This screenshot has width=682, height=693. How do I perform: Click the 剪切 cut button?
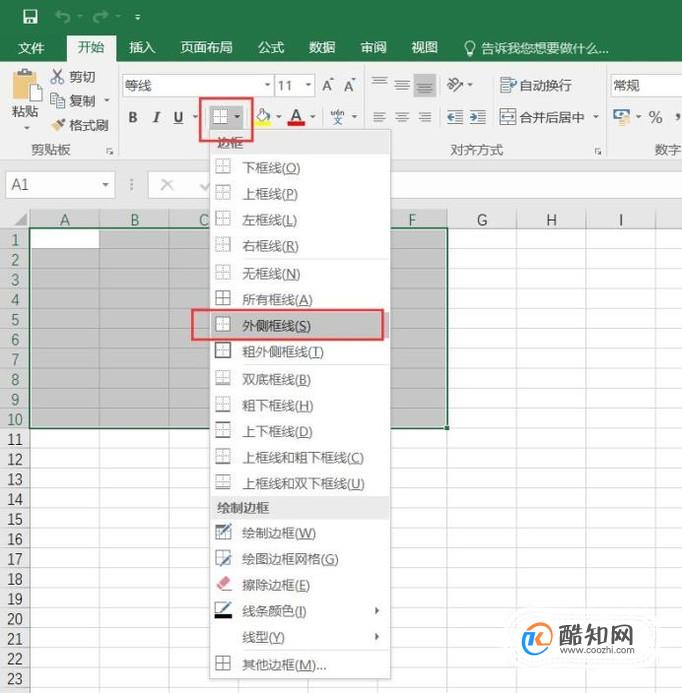pyautogui.click(x=73, y=76)
